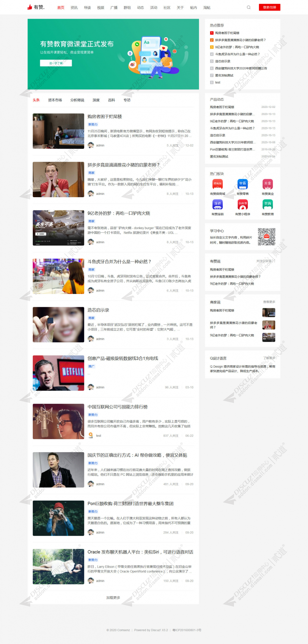308x644 pixels.
Task: Click admin avatar on 造芯启示录 article
Action: (x=91, y=339)
